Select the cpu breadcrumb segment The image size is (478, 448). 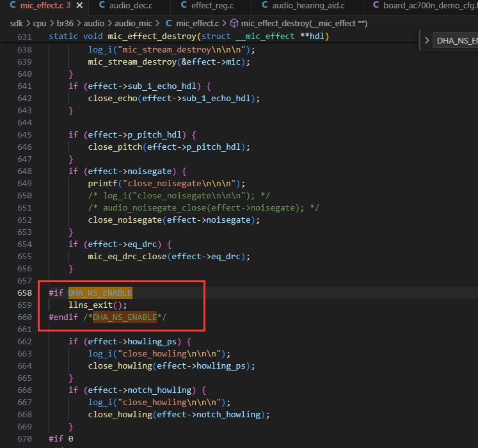coord(40,24)
